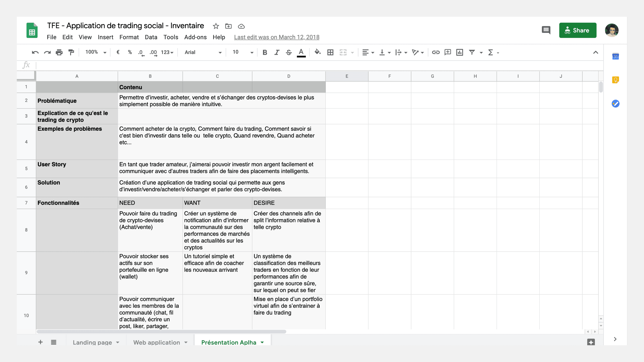Image resolution: width=644 pixels, height=362 pixels.
Task: Click the insert link icon
Action: [436, 52]
